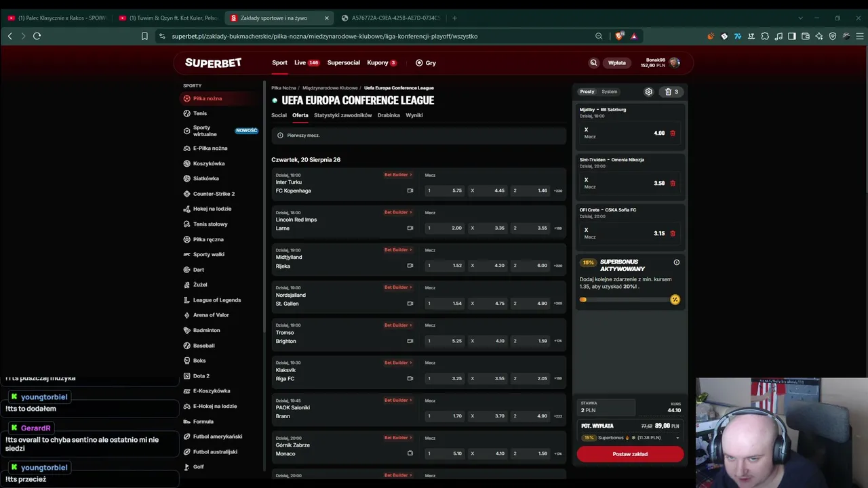Remove Sint-Truiden - Omonia Nikozja bet
The image size is (868, 488).
[673, 183]
